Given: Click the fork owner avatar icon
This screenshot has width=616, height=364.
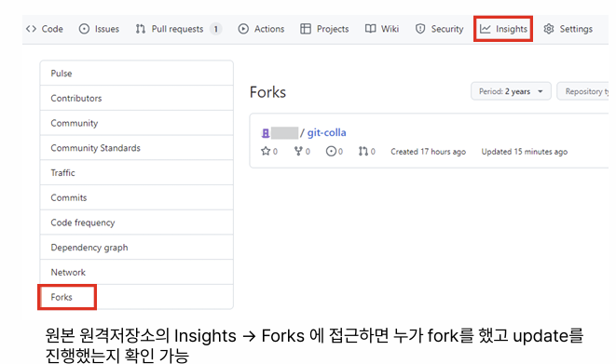Looking at the screenshot, I should click(266, 133).
